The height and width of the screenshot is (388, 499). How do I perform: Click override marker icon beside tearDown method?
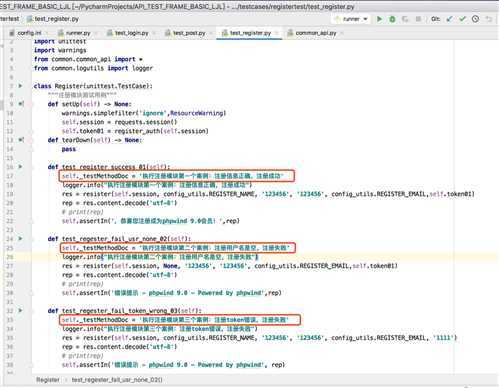(21, 140)
